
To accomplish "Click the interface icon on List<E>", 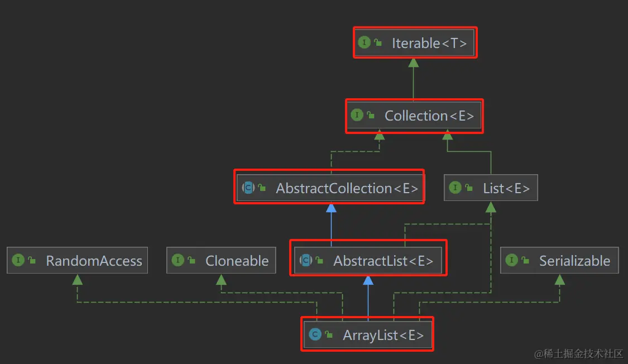I will (455, 188).
